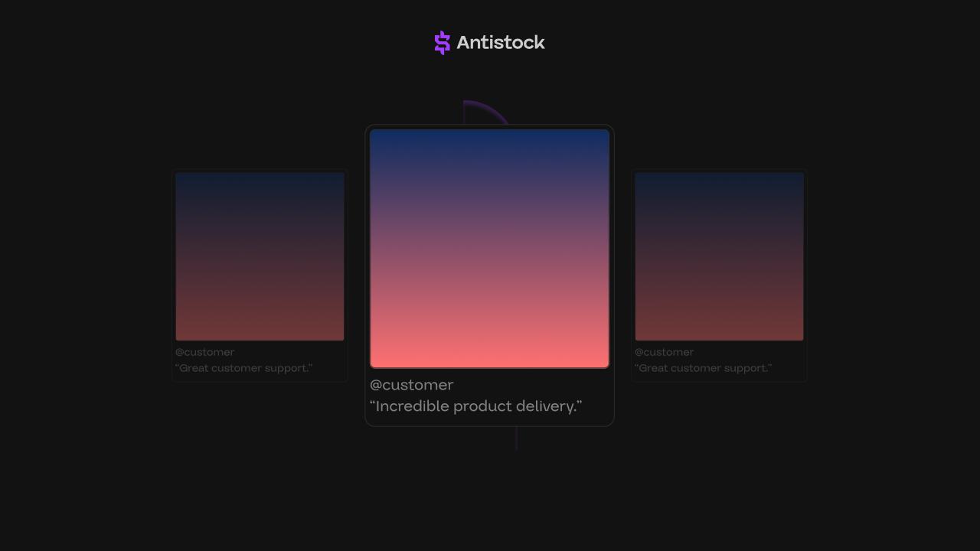Open the center testimonial gradient image
This screenshot has width=980, height=551.
pos(489,249)
